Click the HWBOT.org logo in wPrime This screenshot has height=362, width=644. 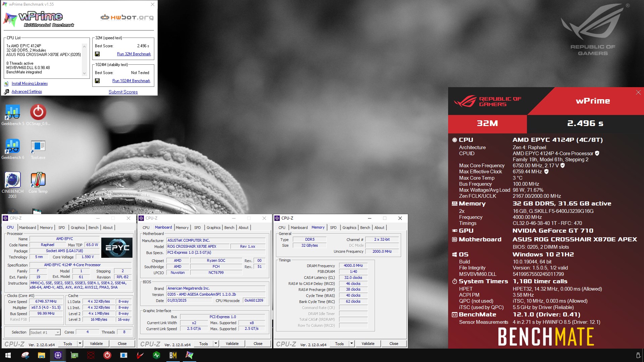(127, 17)
